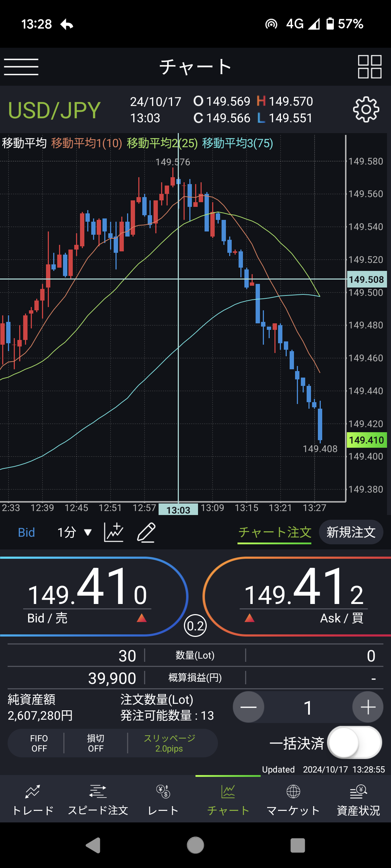This screenshot has width=391, height=868.
Task: Increase order lot with the plus button
Action: pyautogui.click(x=368, y=707)
